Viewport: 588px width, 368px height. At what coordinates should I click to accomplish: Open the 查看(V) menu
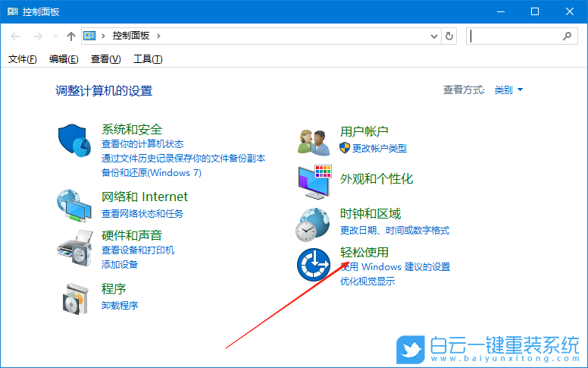pyautogui.click(x=106, y=59)
